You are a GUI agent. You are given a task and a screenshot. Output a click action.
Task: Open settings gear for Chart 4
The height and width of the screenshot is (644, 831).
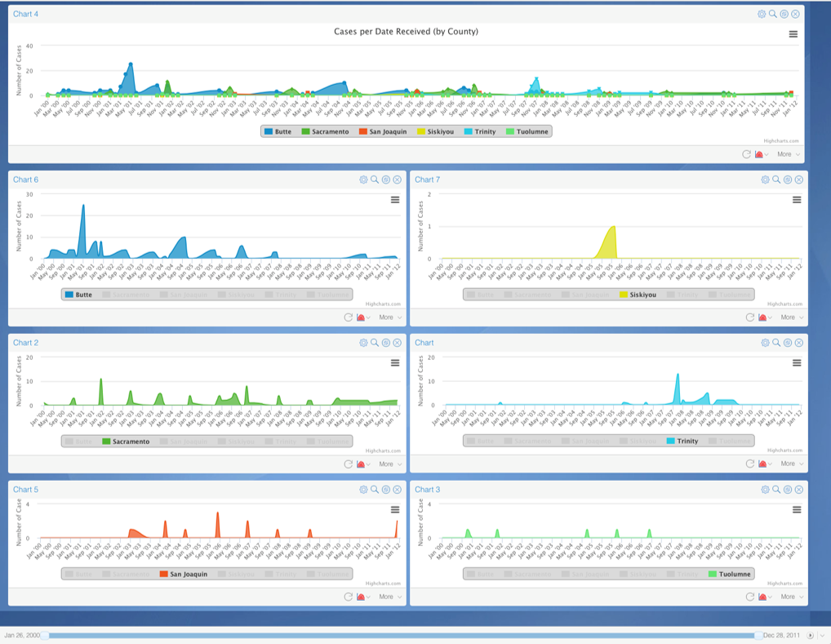(762, 14)
